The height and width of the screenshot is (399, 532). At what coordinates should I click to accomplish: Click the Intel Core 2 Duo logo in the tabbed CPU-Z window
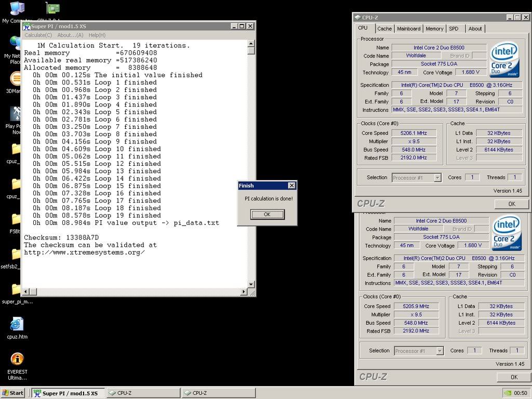tap(504, 59)
